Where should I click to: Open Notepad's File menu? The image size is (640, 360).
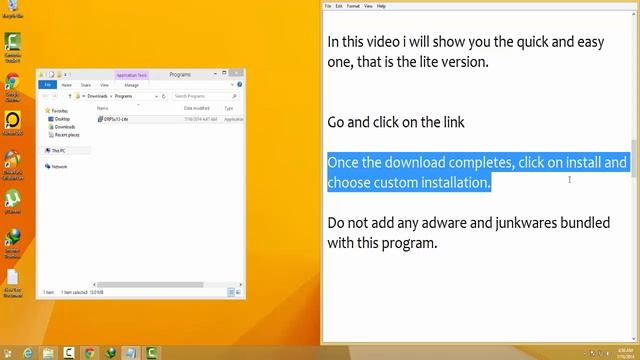pos(328,6)
